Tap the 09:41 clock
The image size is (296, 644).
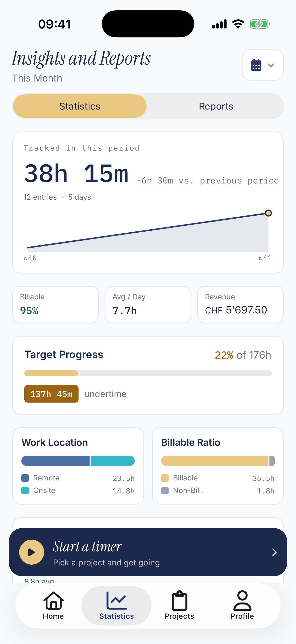tap(54, 24)
